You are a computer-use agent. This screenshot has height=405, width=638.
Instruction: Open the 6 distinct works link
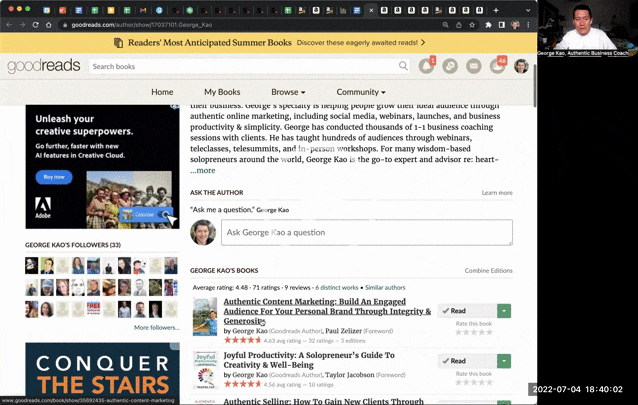click(x=336, y=287)
